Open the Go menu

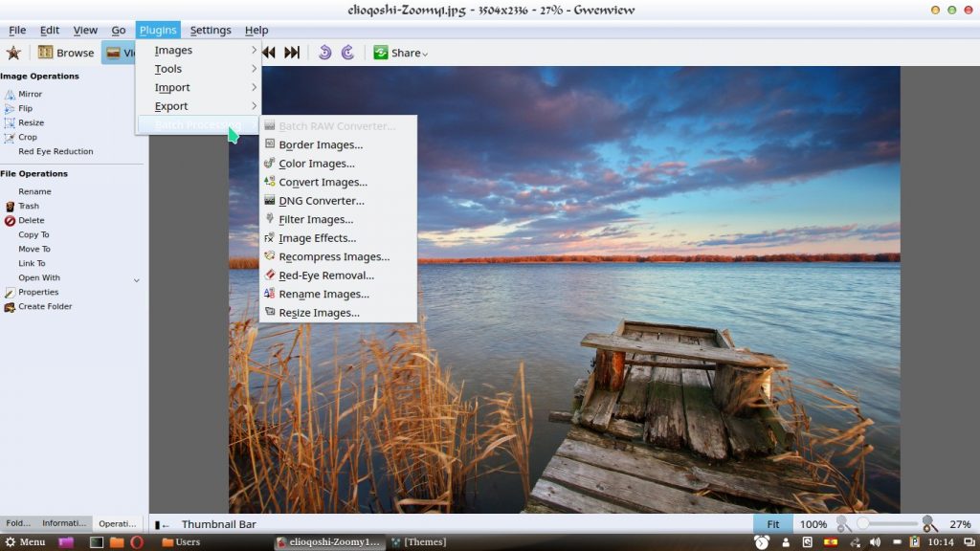[x=118, y=30]
